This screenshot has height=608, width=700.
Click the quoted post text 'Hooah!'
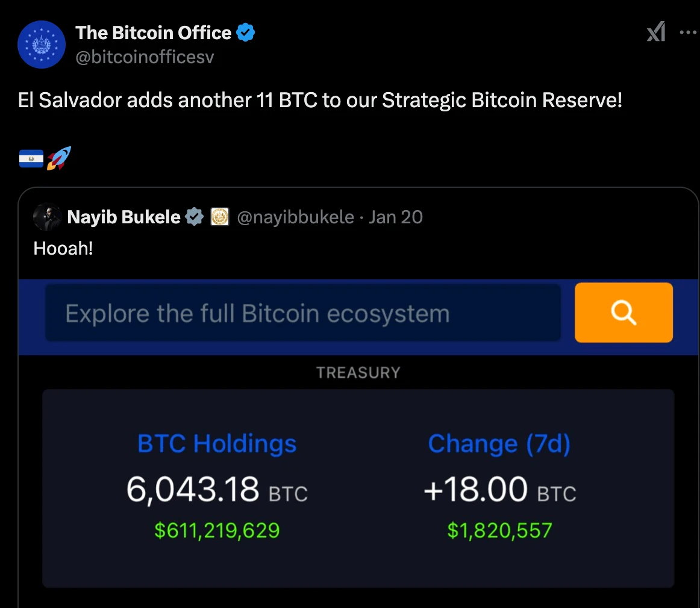pyautogui.click(x=63, y=249)
